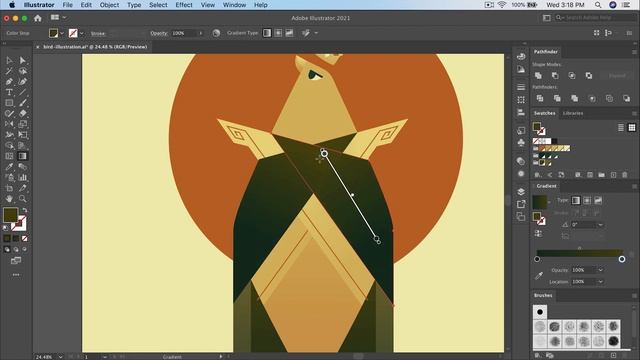This screenshot has width=640, height=360.
Task: Open the File menu
Action: 67,5
